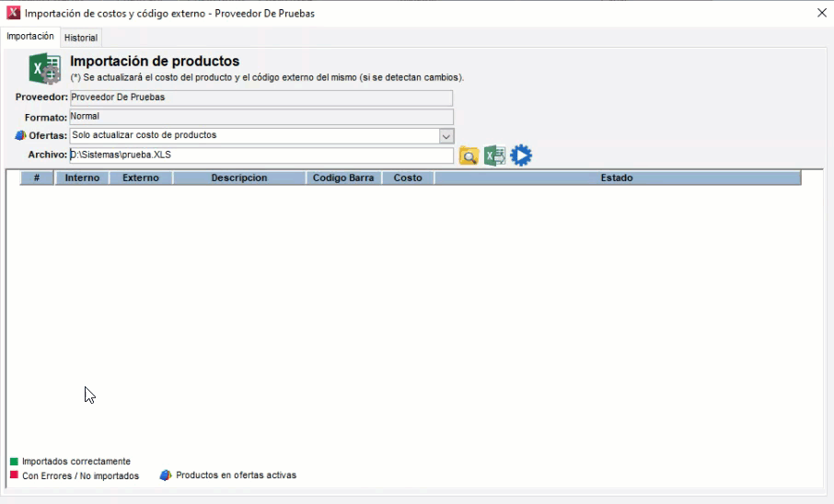Click the Productos en ofertas activas legend icon
The width and height of the screenshot is (834, 504).
pos(166,475)
